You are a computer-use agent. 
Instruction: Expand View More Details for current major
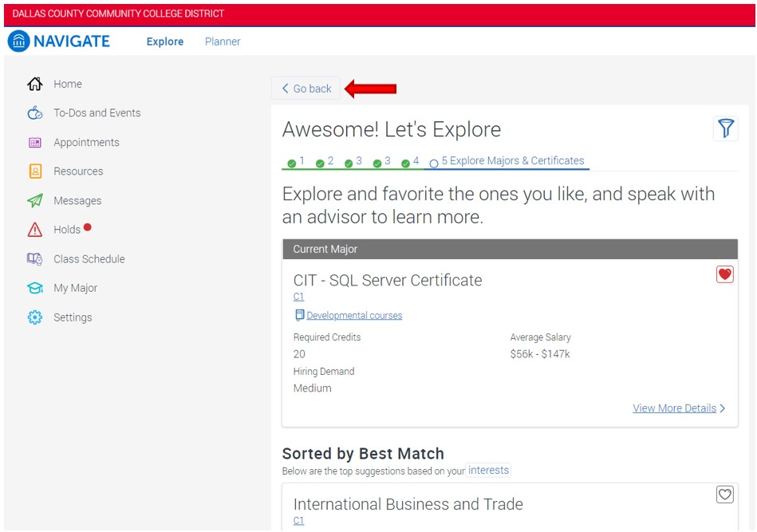tap(678, 408)
